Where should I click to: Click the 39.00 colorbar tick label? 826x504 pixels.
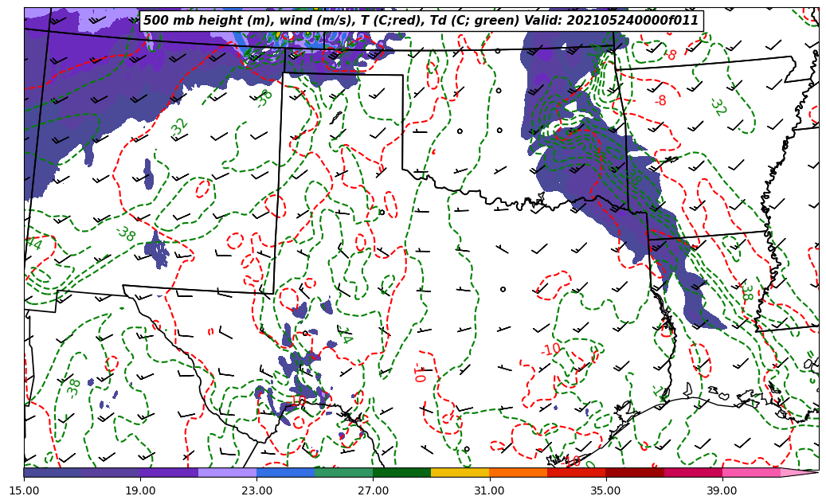click(722, 490)
